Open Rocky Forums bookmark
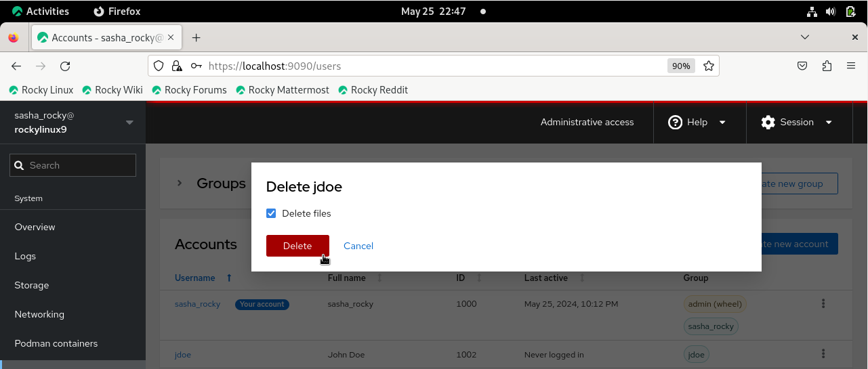868x369 pixels. (x=189, y=90)
